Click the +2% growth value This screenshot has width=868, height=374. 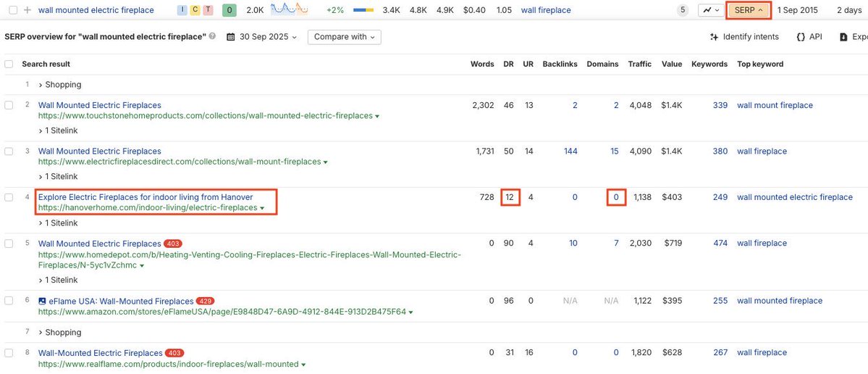pyautogui.click(x=336, y=10)
